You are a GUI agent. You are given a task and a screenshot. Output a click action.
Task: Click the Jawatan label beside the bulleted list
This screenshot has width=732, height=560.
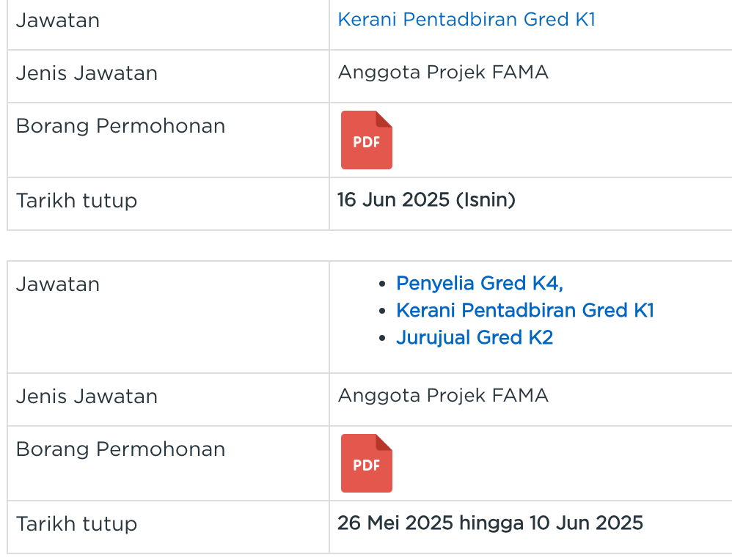[58, 284]
